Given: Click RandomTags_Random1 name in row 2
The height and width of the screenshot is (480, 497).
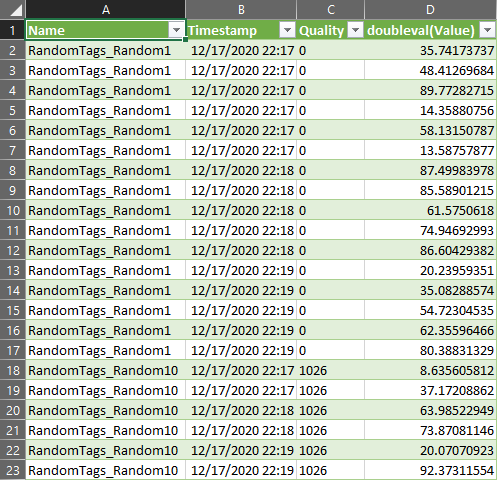Looking at the screenshot, I should coord(105,50).
